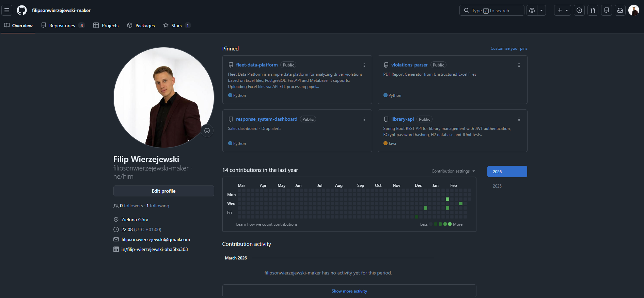
Task: Click the mail envelope icon
Action: pyautogui.click(x=116, y=239)
